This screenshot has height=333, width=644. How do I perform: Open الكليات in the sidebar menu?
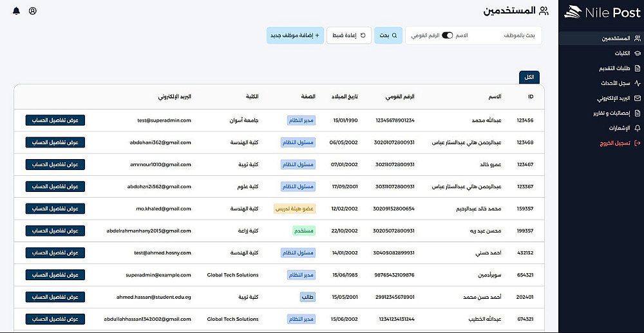(601, 53)
